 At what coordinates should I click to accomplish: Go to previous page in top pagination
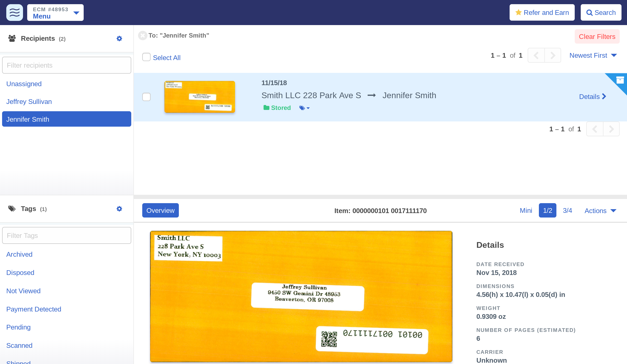(x=536, y=55)
